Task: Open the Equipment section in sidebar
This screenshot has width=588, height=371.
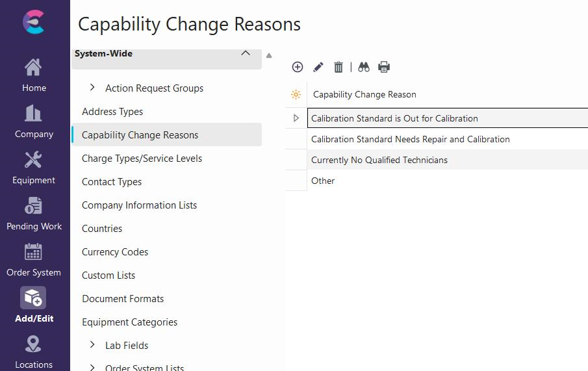Action: (x=34, y=167)
